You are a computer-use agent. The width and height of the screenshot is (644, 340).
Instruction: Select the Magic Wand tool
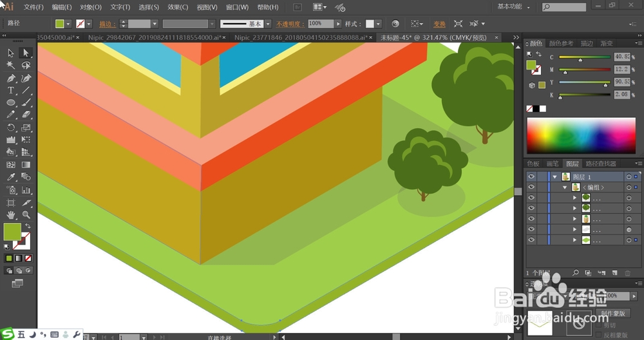pos(11,65)
